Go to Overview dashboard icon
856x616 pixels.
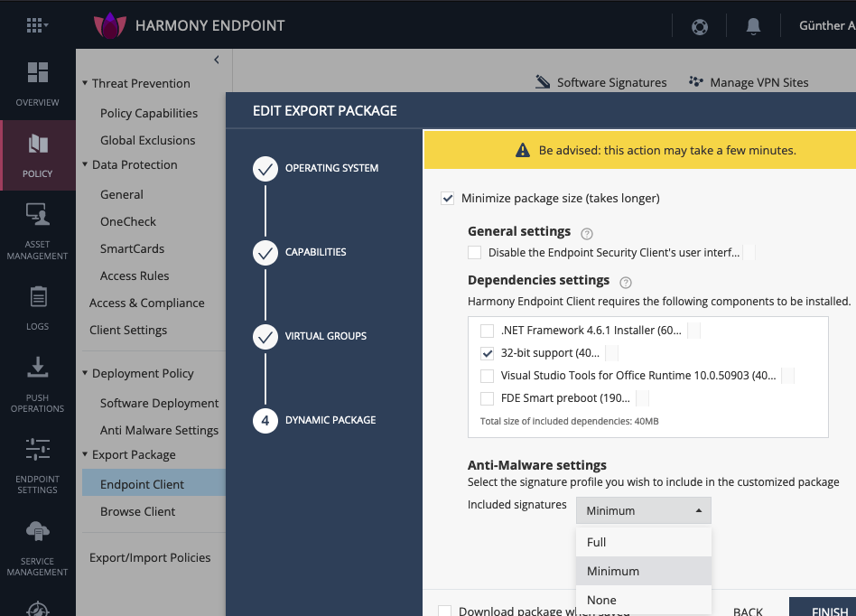[37, 84]
